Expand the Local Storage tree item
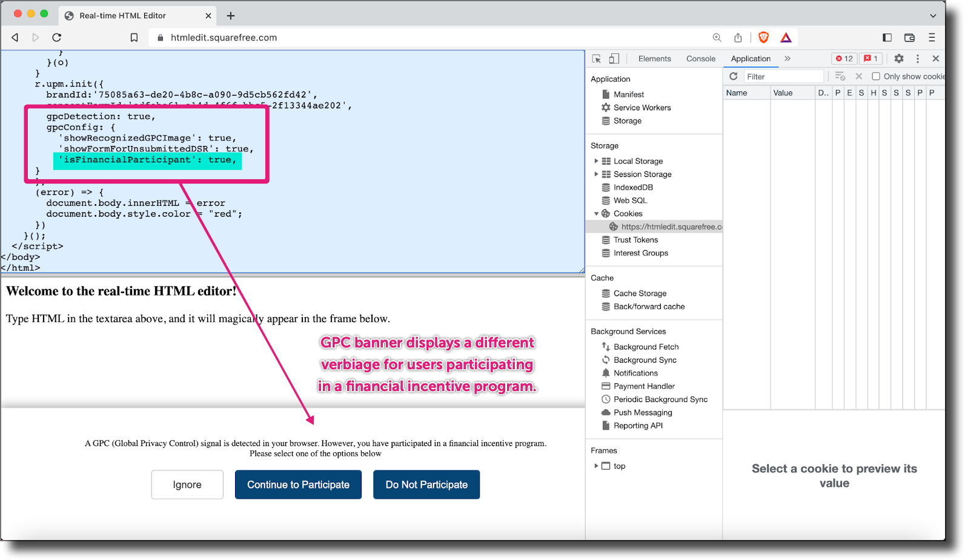 pyautogui.click(x=596, y=161)
